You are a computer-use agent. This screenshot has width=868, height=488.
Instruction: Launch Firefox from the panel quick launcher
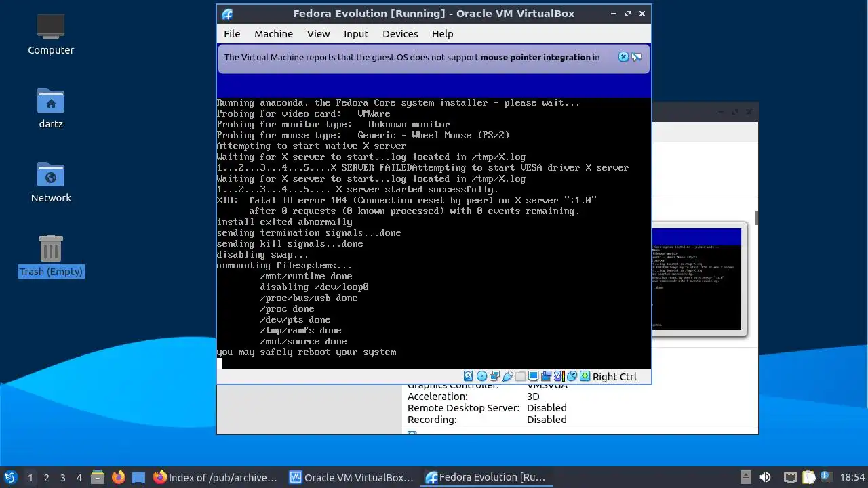[x=118, y=477]
